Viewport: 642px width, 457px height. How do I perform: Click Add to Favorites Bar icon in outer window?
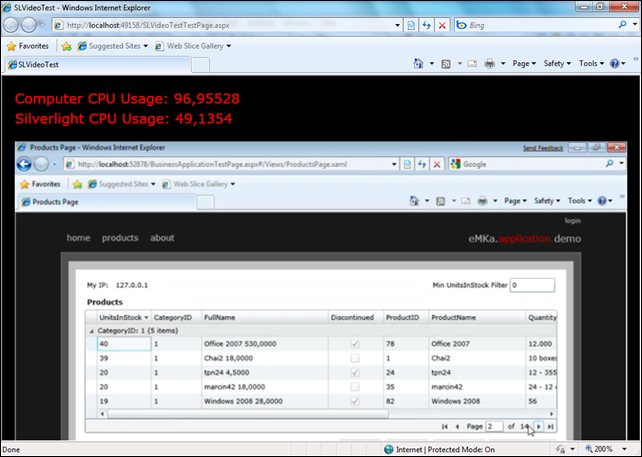66,46
